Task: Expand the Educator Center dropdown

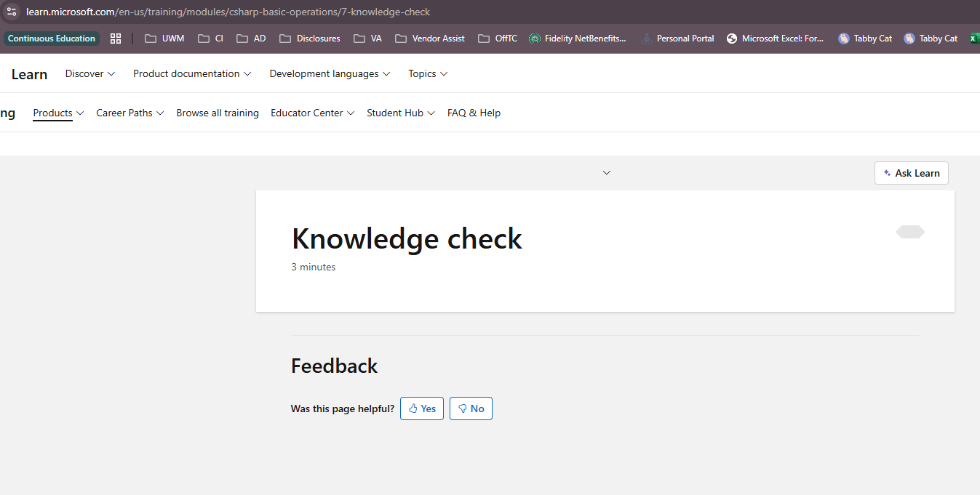Action: point(312,113)
